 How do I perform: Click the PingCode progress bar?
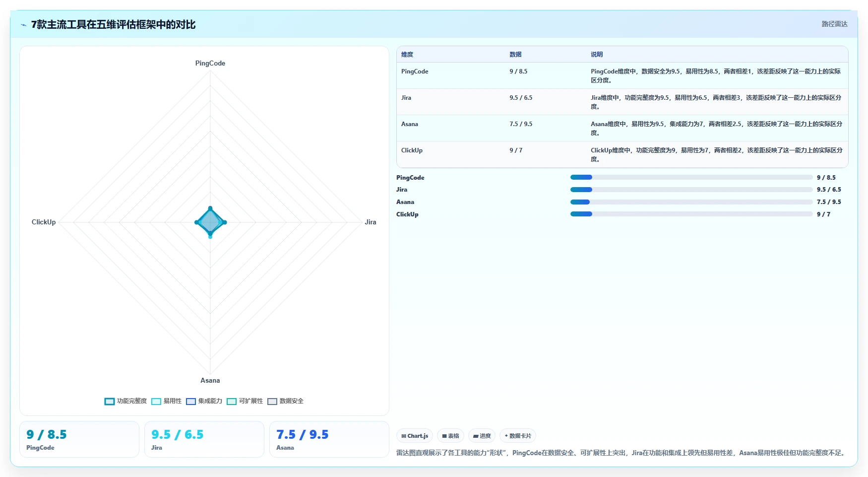[691, 177]
